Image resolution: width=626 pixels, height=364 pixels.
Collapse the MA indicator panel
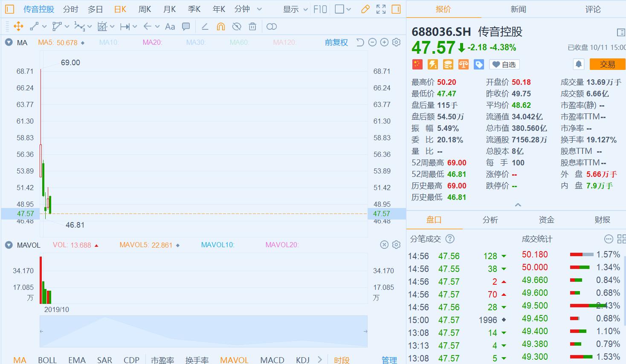pos(8,42)
